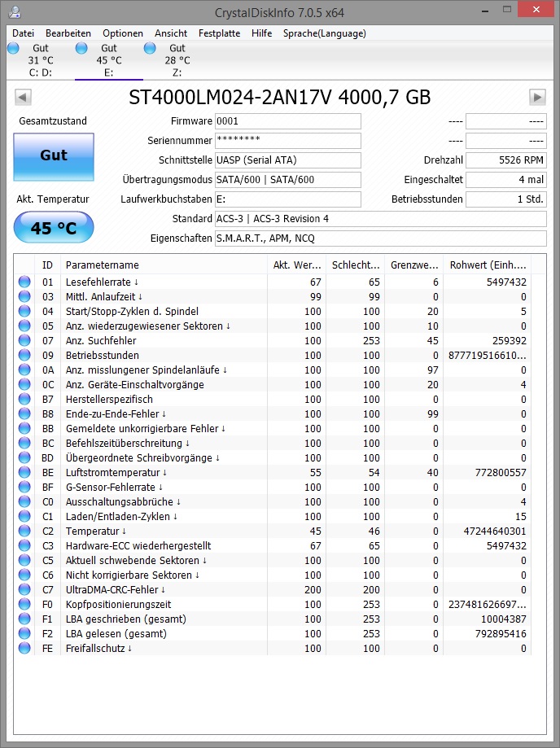
Task: Click the Drehzahl 5526 RPM field
Action: [x=506, y=160]
